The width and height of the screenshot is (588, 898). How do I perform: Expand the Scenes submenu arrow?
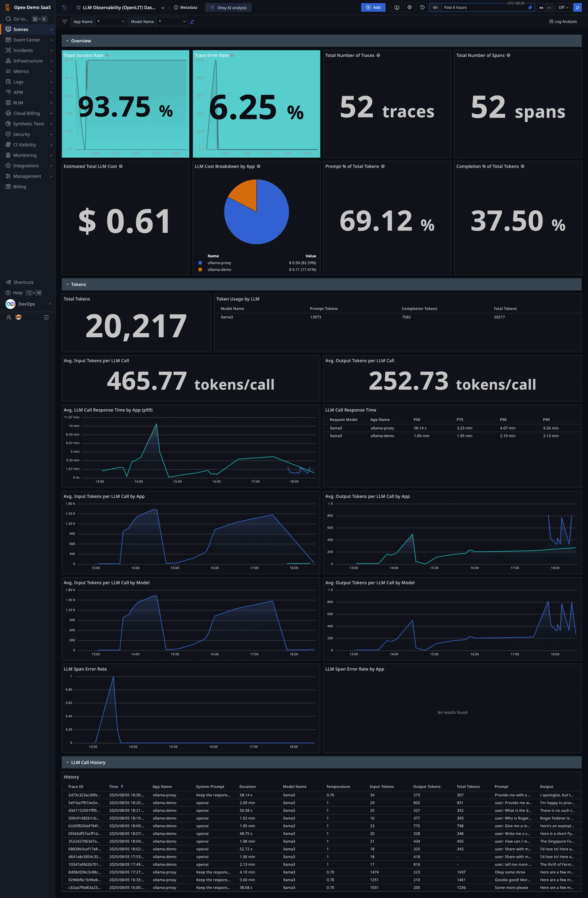51,29
